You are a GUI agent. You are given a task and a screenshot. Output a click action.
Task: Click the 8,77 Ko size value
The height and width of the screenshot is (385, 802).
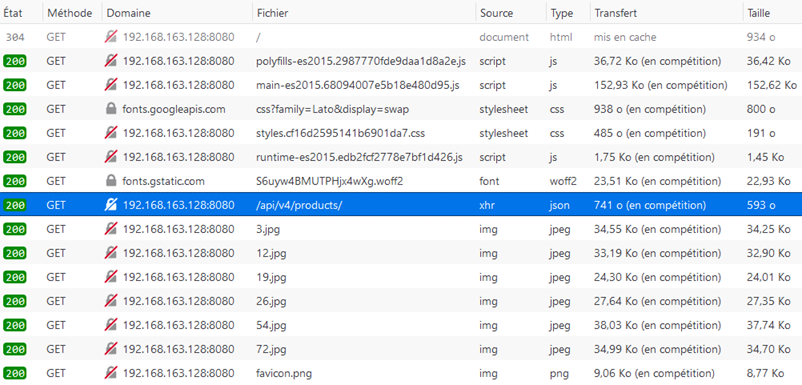pos(765,373)
